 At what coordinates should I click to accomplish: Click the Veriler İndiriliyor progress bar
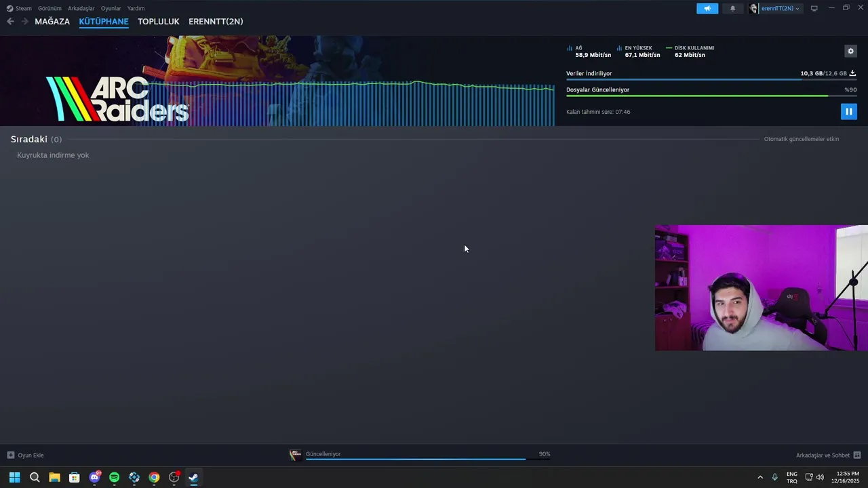coord(711,79)
